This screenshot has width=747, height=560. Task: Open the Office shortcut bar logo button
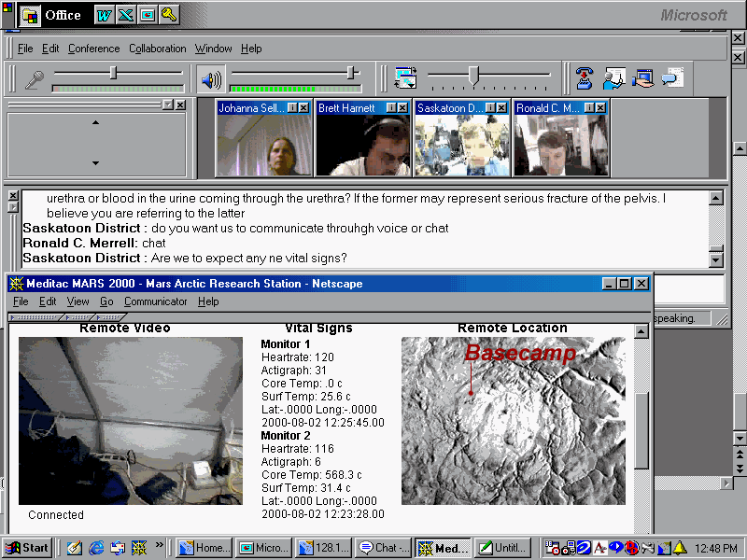pyautogui.click(x=30, y=16)
